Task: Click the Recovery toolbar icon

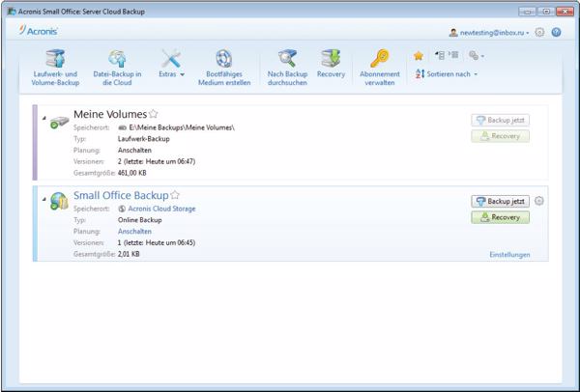Action: [331, 65]
